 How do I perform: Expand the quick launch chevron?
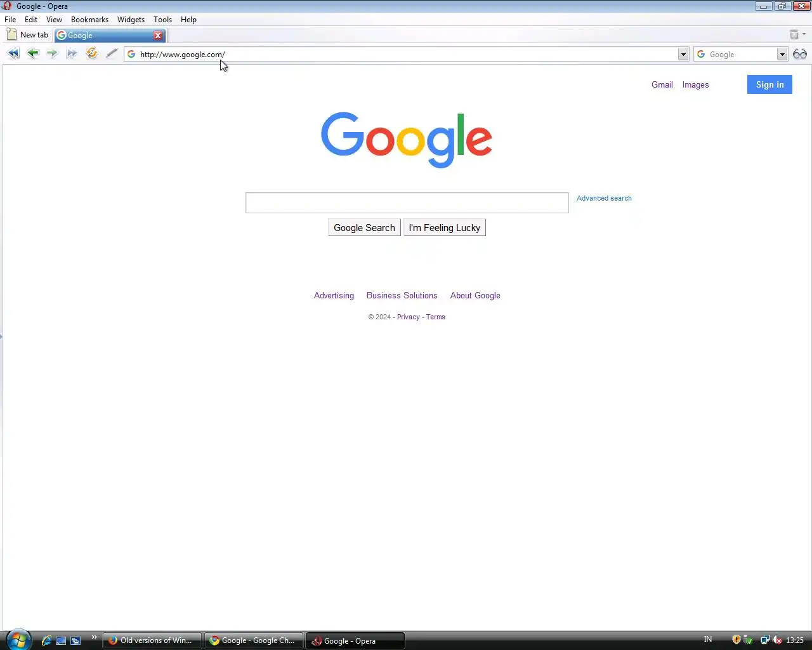pyautogui.click(x=95, y=637)
